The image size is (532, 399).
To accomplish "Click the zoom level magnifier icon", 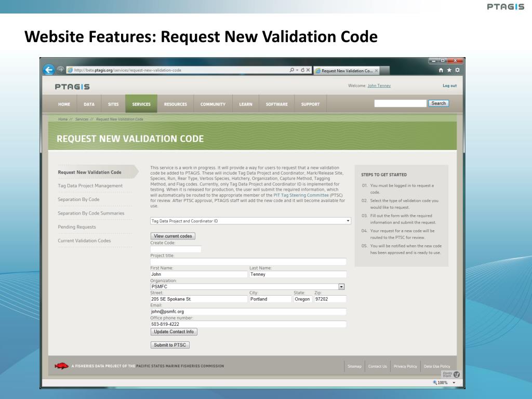I will click(x=435, y=382).
